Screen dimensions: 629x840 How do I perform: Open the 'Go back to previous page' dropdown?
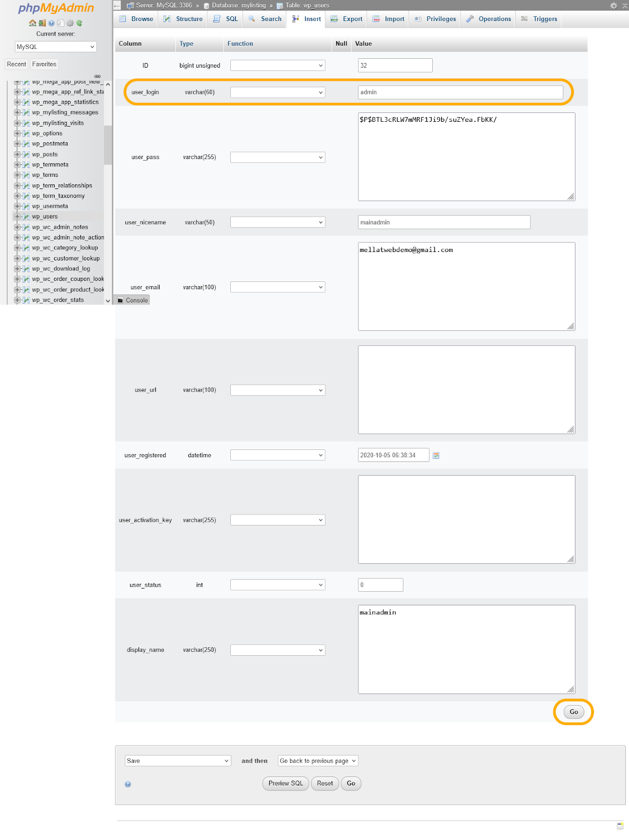318,761
